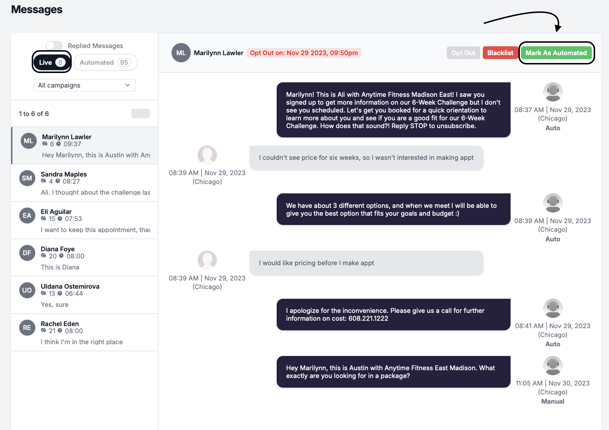Switch to the Live messages tab
609x430 pixels.
tap(51, 62)
